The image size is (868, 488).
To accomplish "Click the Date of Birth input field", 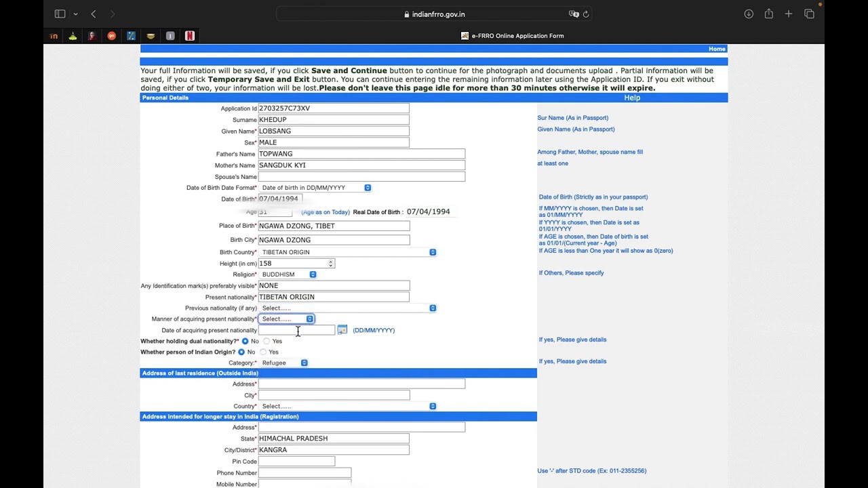I will pos(280,199).
